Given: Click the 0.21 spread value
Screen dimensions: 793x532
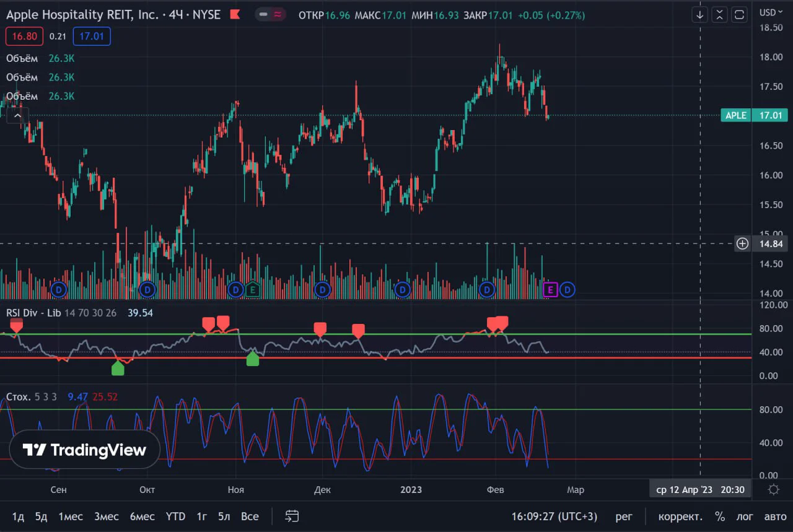Looking at the screenshot, I should (58, 37).
